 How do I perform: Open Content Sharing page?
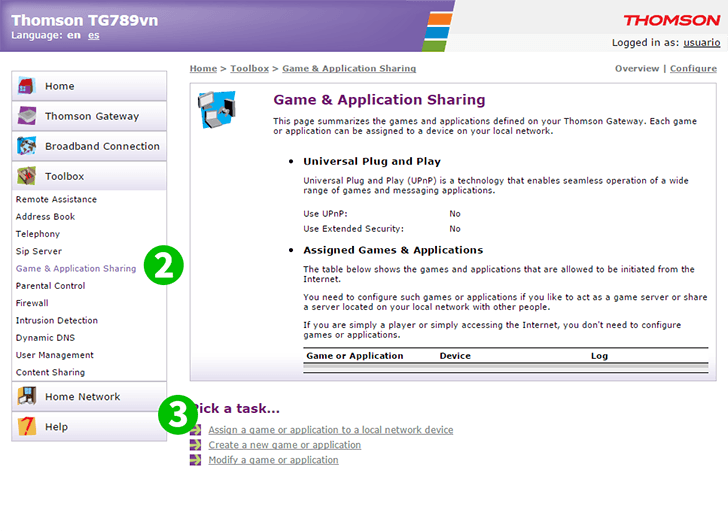[50, 372]
